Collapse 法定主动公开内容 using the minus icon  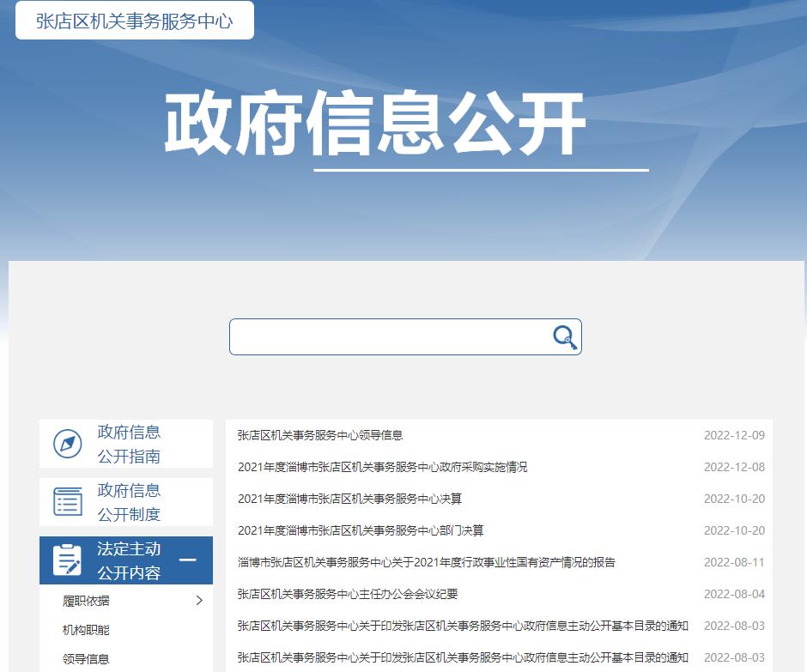click(x=187, y=560)
